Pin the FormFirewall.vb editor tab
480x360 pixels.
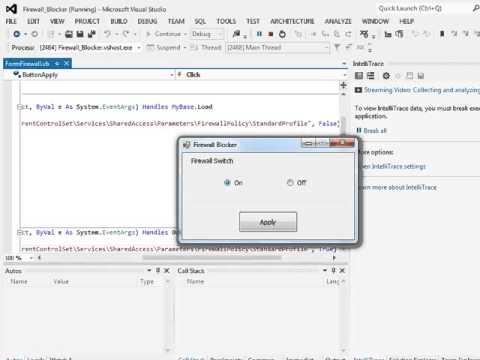[57, 63]
